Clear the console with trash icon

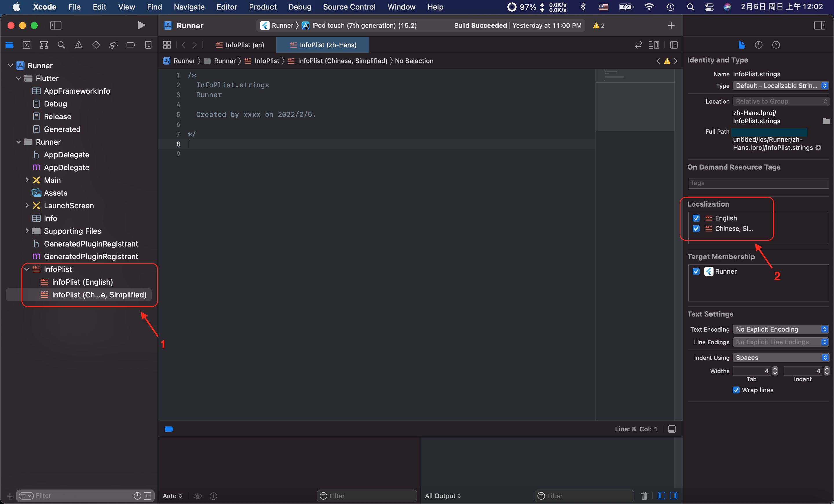644,496
